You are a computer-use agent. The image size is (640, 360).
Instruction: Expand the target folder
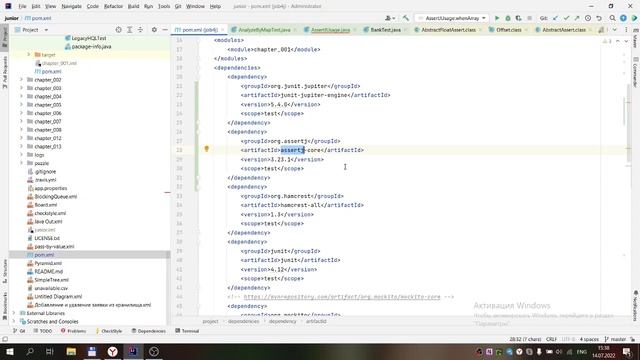point(29,55)
